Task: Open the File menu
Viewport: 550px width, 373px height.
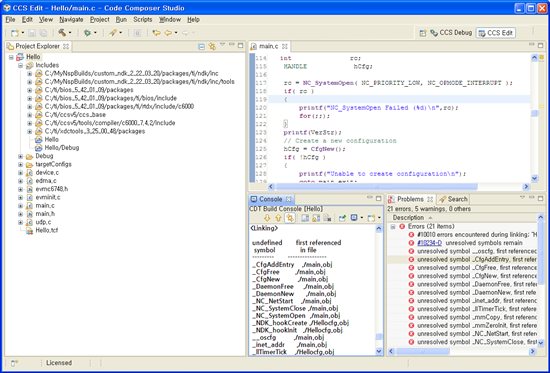Action: (x=10, y=20)
